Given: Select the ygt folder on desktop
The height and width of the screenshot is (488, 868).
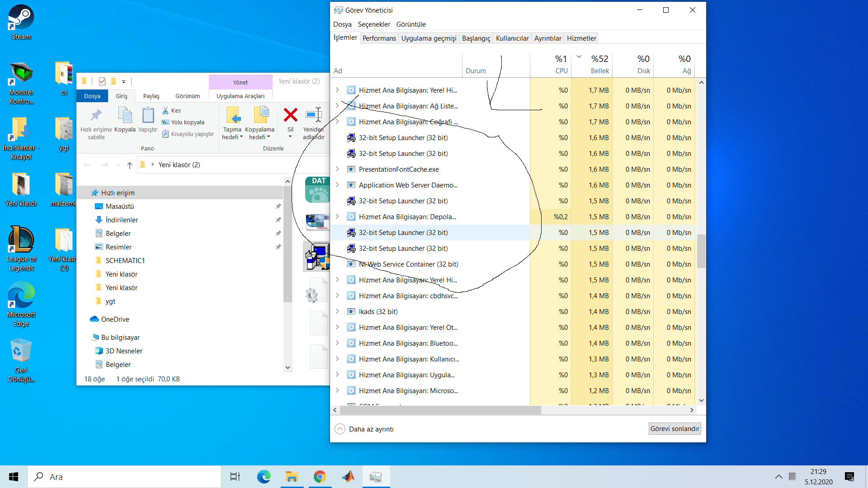Looking at the screenshot, I should pyautogui.click(x=64, y=134).
